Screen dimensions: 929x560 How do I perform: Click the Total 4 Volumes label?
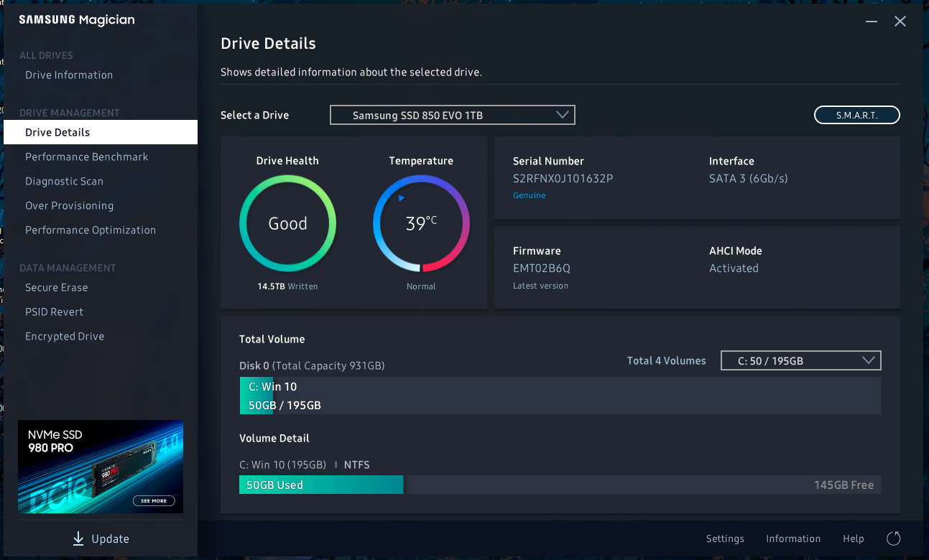point(666,360)
